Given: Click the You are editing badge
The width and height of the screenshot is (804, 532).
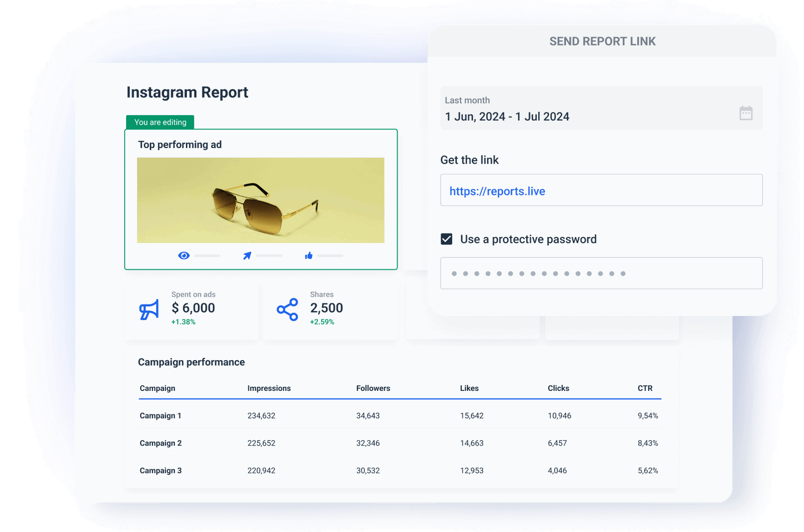Looking at the screenshot, I should [x=160, y=122].
